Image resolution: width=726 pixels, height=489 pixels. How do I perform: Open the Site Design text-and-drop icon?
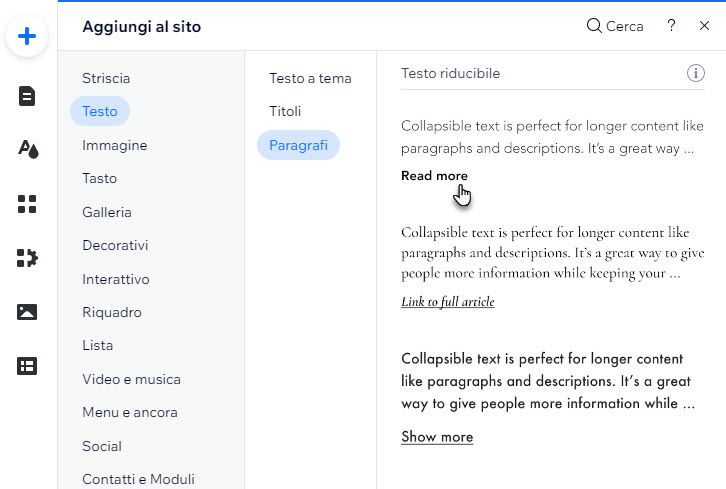[x=28, y=149]
